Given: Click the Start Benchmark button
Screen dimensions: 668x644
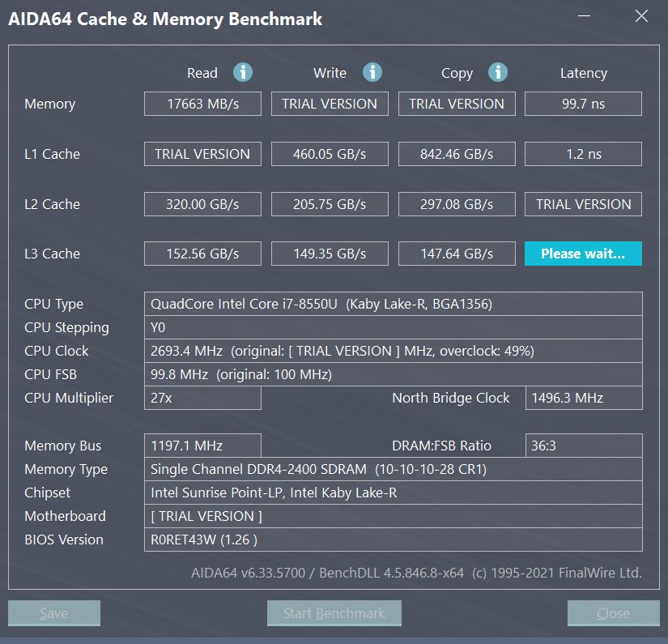Looking at the screenshot, I should (334, 613).
